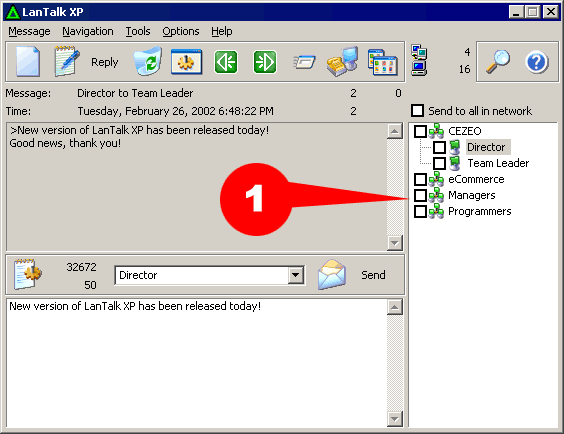The height and width of the screenshot is (434, 564).
Task: Click the Reply button in toolbar
Action: coord(104,62)
